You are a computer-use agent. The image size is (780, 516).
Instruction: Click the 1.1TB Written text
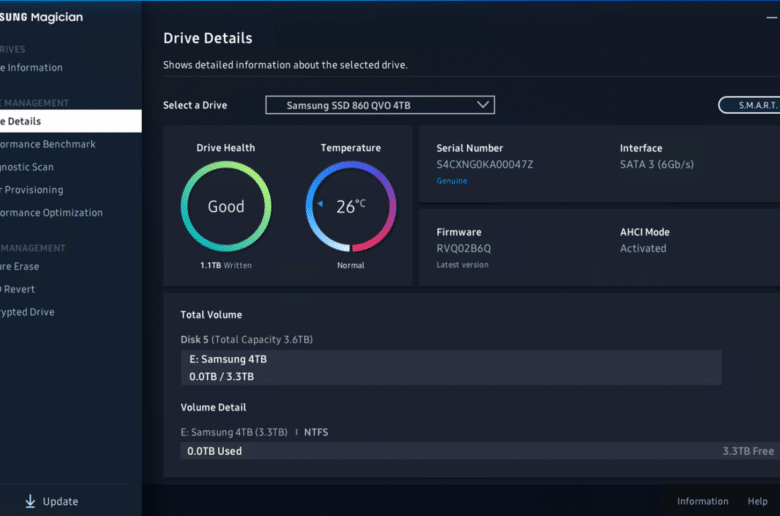pyautogui.click(x=226, y=266)
